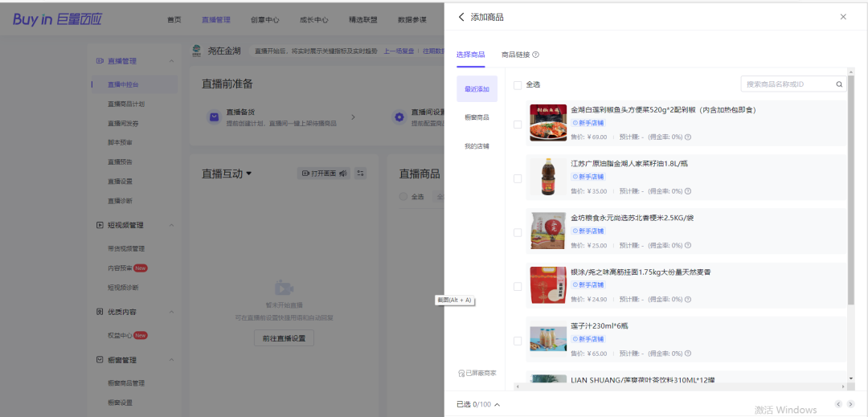Click the 新手店铺 tag under 江苏广原油脂 rapeseed oil

[589, 177]
